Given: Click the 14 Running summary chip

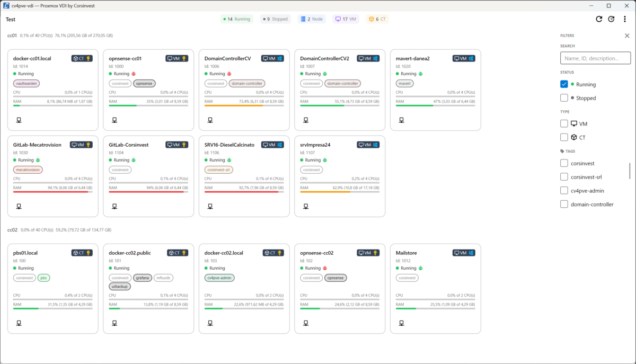Looking at the screenshot, I should pos(237,19).
